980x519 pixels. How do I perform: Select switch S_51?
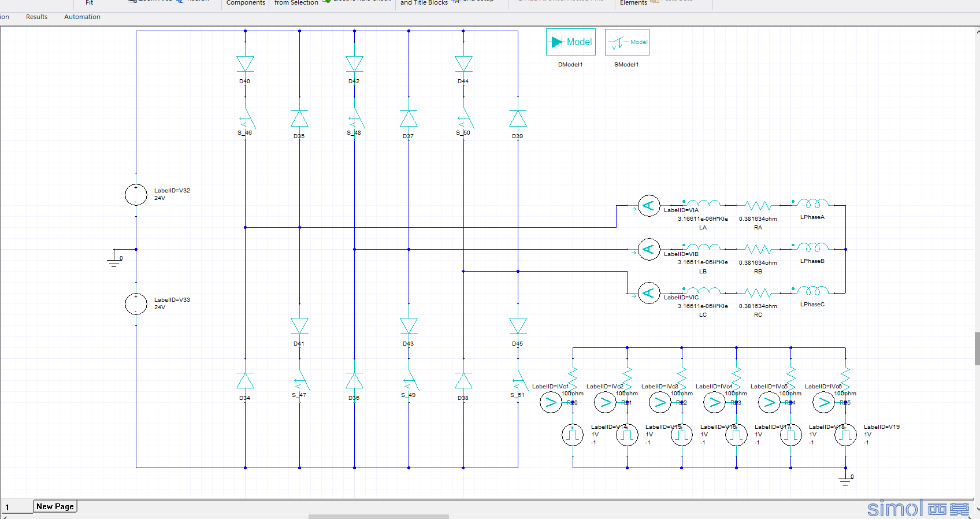tap(519, 380)
